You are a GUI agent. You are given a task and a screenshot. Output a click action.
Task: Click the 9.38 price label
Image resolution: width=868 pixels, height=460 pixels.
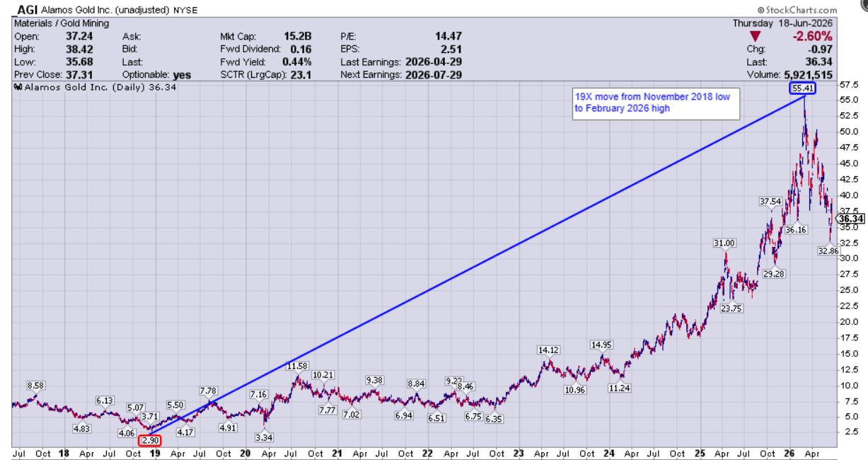[375, 381]
